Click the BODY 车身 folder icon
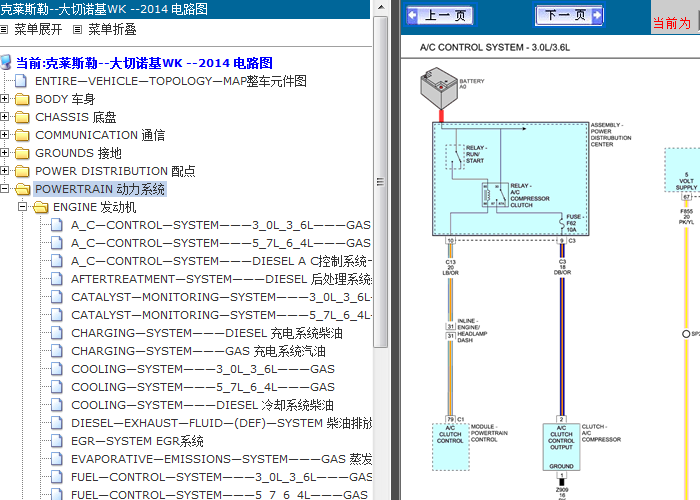 tap(22, 99)
